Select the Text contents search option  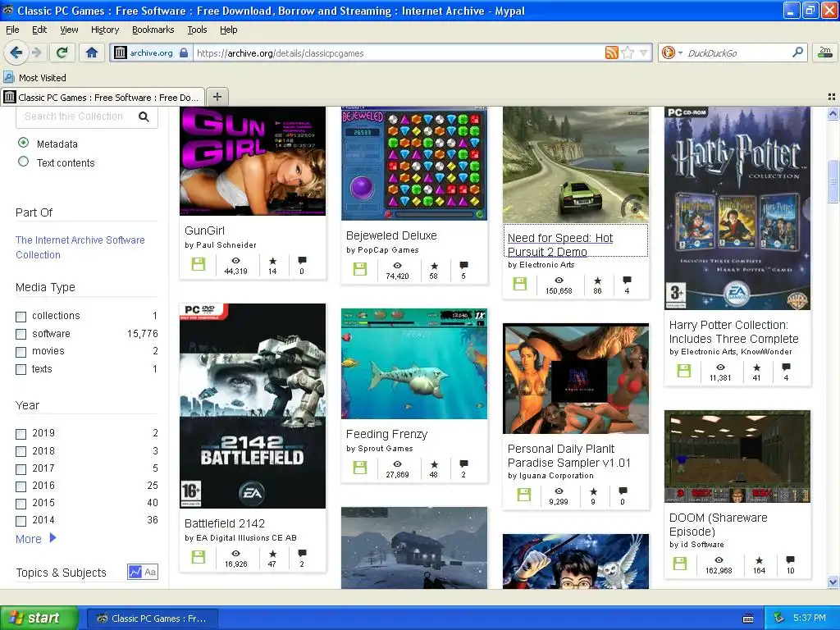coord(23,162)
